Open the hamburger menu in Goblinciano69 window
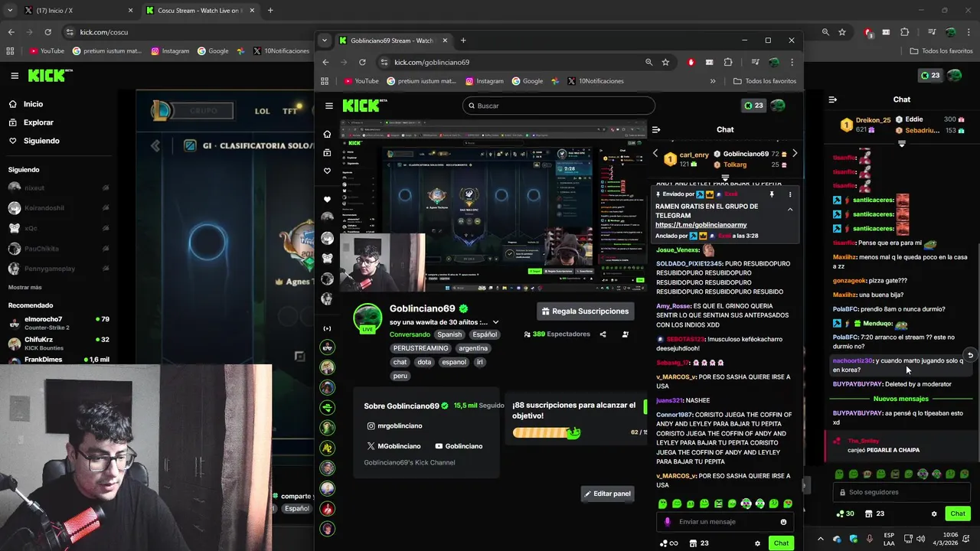 [x=328, y=106]
